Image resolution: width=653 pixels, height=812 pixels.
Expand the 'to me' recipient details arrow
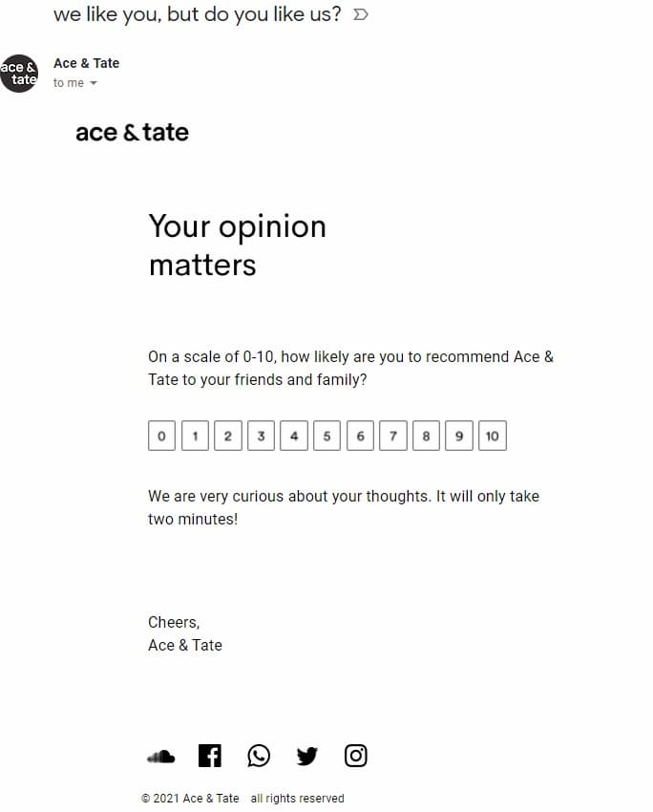(94, 83)
